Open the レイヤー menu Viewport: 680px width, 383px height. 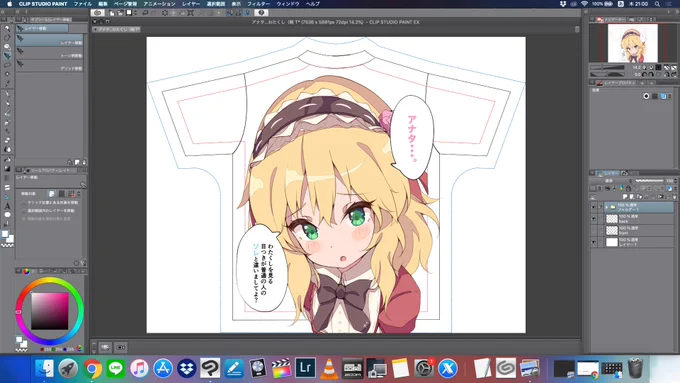pyautogui.click(x=191, y=3)
